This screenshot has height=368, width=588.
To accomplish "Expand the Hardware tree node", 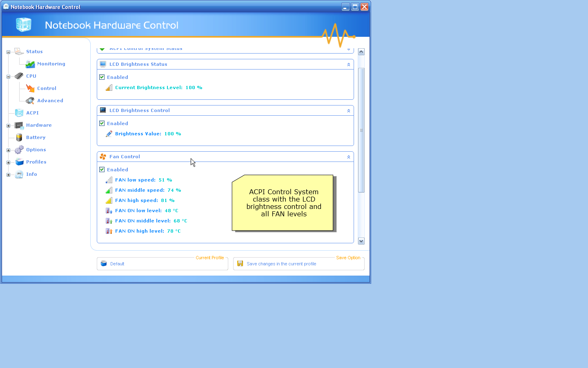I will point(8,126).
